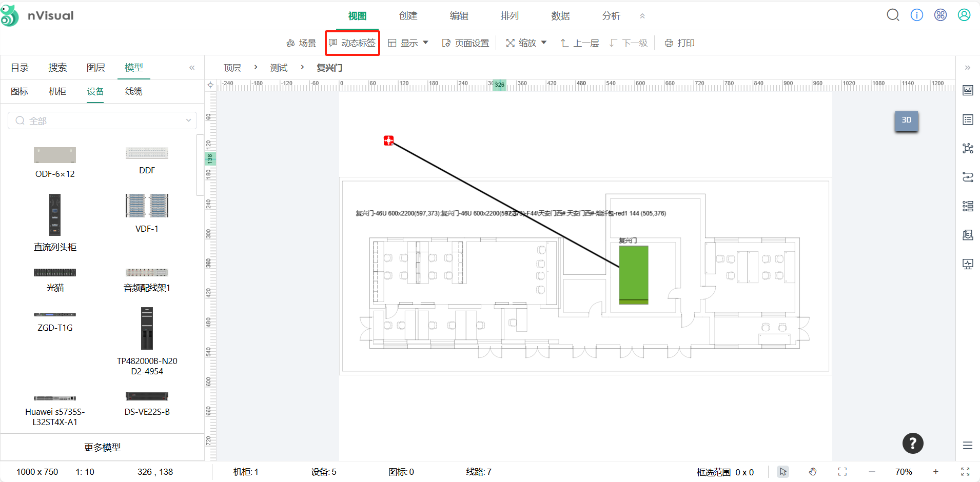Pick the DS-VE22S-B device model
The width and height of the screenshot is (980, 482).
pos(147,404)
